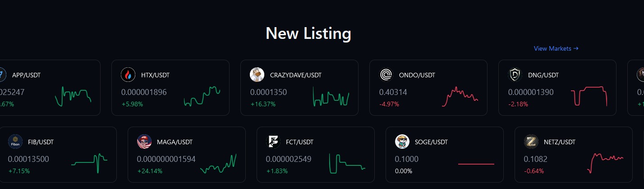This screenshot has width=644, height=189.
Task: Click the ONDO circular logo icon
Action: tap(386, 75)
